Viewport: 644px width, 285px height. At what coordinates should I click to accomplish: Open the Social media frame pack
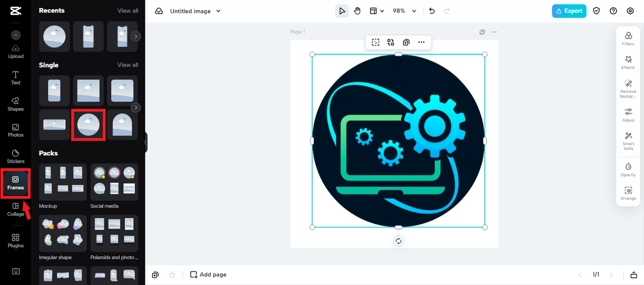point(114,182)
